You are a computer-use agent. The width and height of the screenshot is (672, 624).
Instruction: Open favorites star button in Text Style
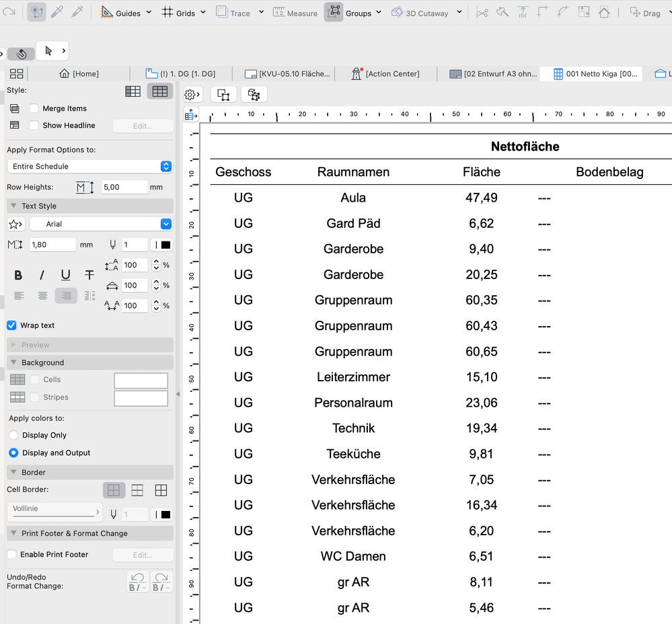(16, 224)
